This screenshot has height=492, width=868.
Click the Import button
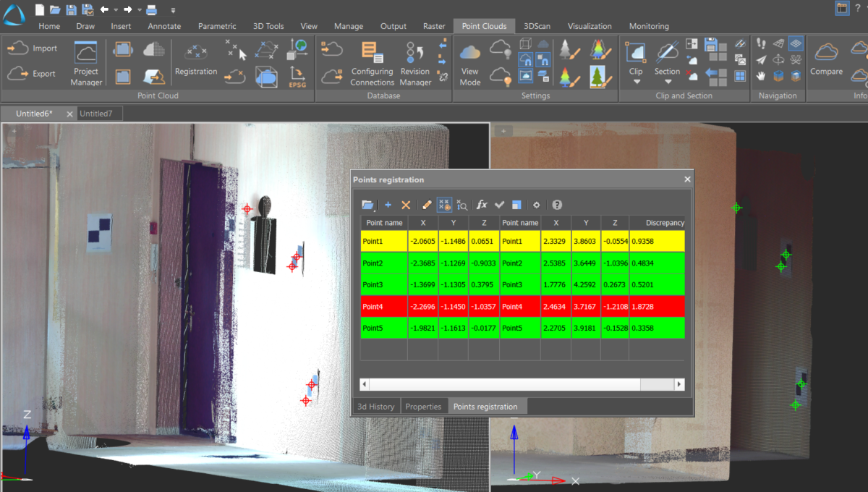[x=33, y=48]
